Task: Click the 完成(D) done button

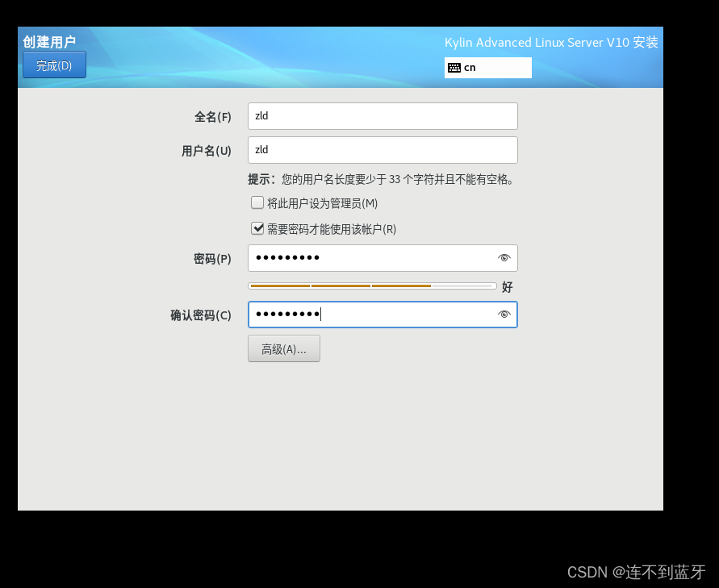Action: pos(54,65)
